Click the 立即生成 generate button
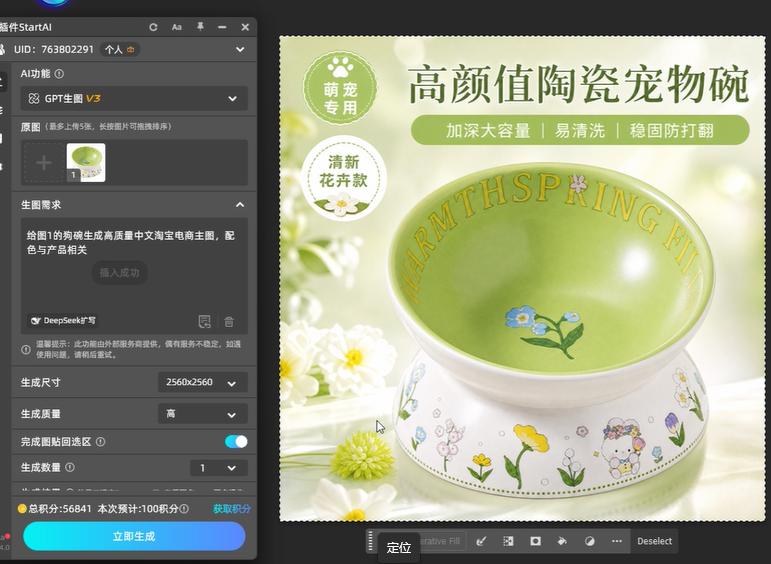 tap(134, 536)
